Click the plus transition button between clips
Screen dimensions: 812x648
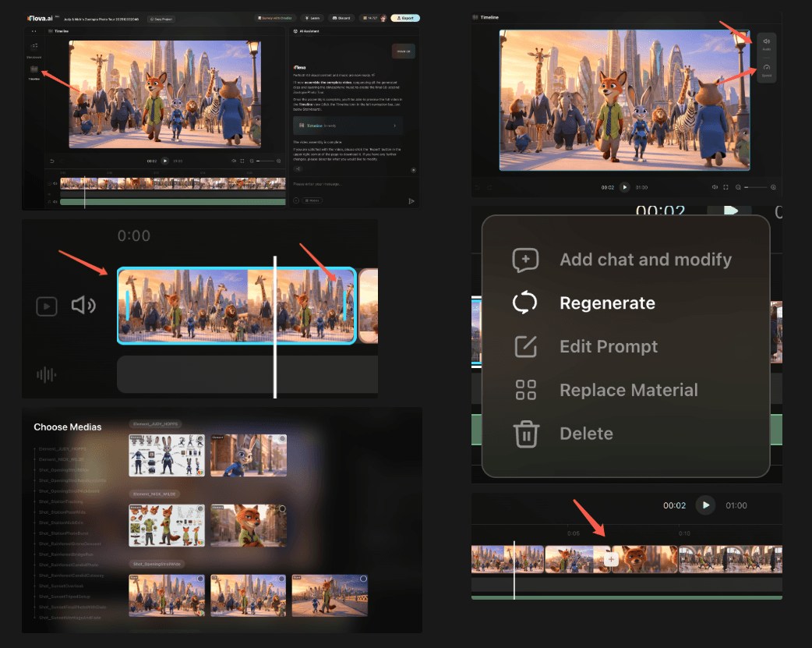(x=611, y=560)
